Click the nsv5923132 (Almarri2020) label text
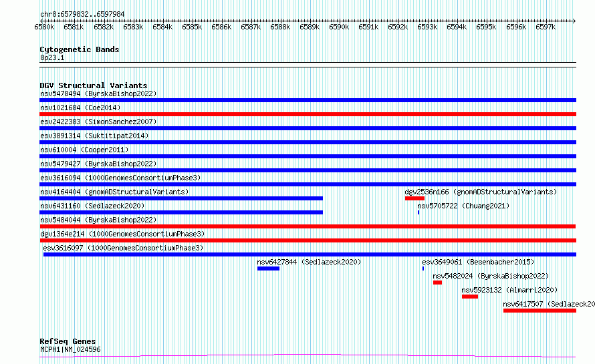 [x=509, y=290]
